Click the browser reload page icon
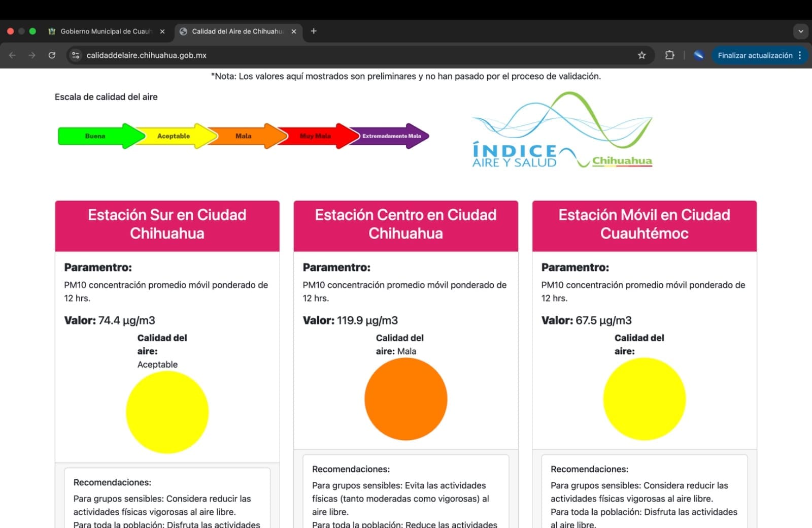This screenshot has width=812, height=528. [52, 55]
